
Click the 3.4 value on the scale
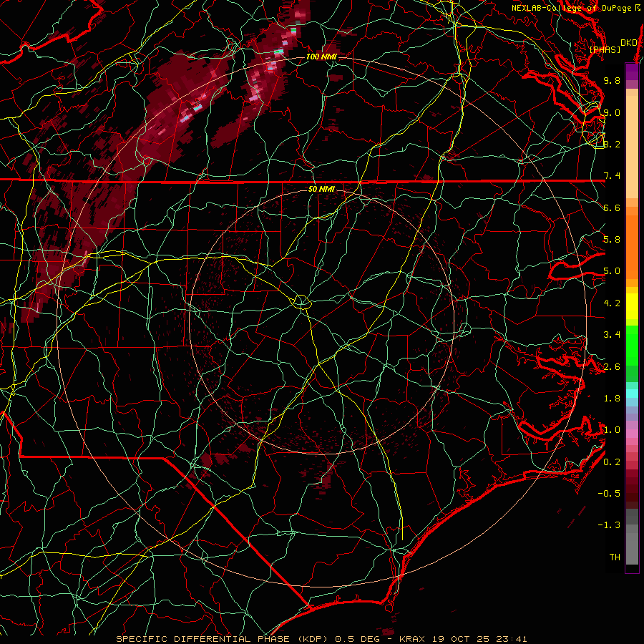[x=612, y=335]
